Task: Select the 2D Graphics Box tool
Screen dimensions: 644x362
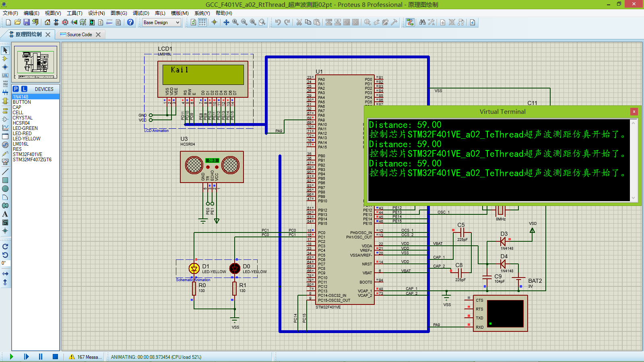Action: 5,180
